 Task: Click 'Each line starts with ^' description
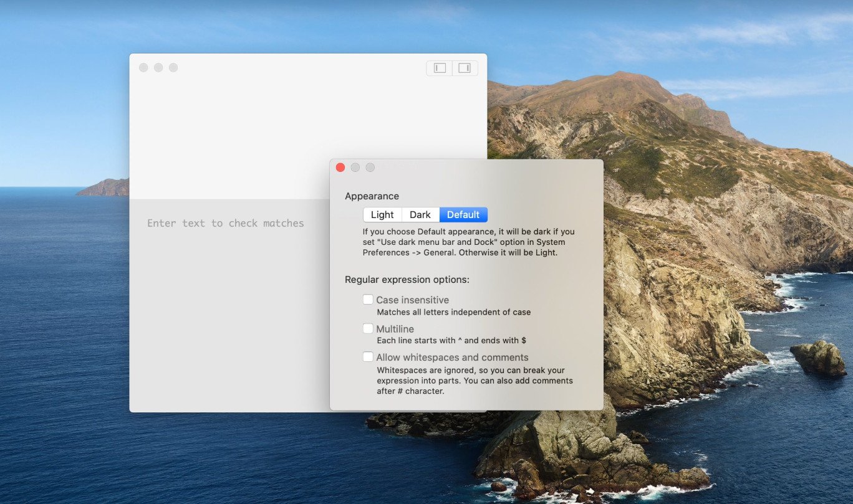pyautogui.click(x=451, y=341)
